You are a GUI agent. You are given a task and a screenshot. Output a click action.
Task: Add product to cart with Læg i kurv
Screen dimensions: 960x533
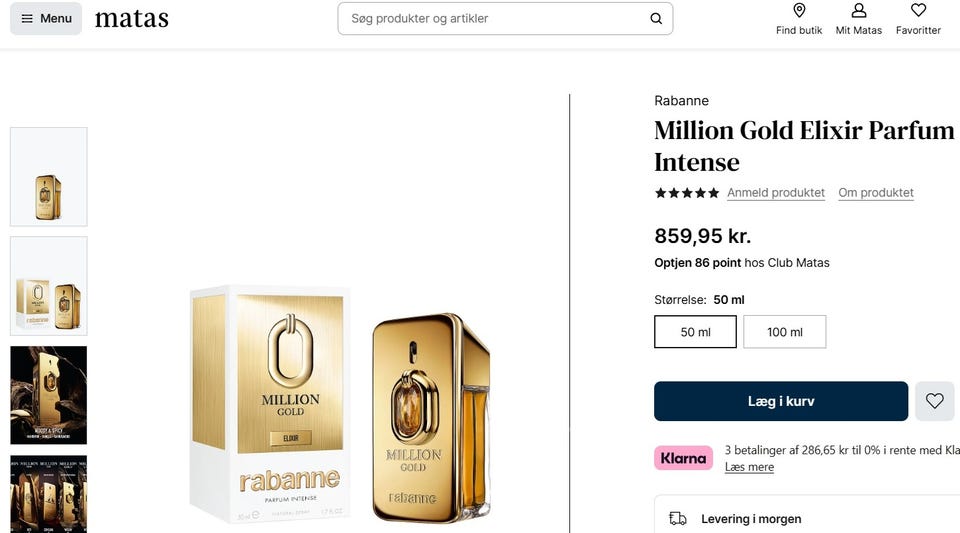781,401
